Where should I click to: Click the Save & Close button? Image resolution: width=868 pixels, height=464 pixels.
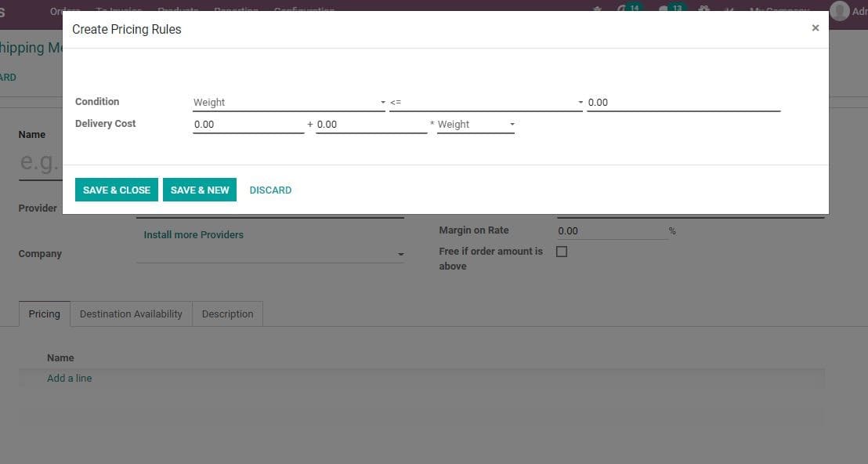(x=116, y=190)
